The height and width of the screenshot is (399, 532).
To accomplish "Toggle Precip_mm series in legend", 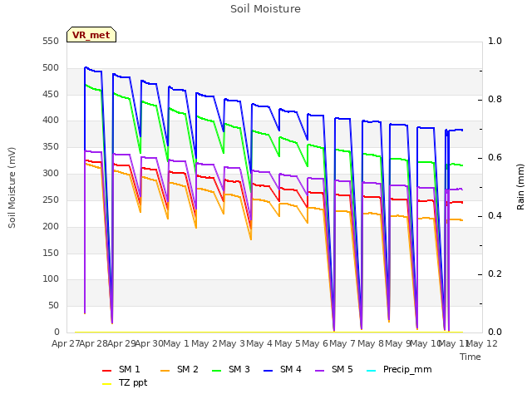I will [x=399, y=369].
